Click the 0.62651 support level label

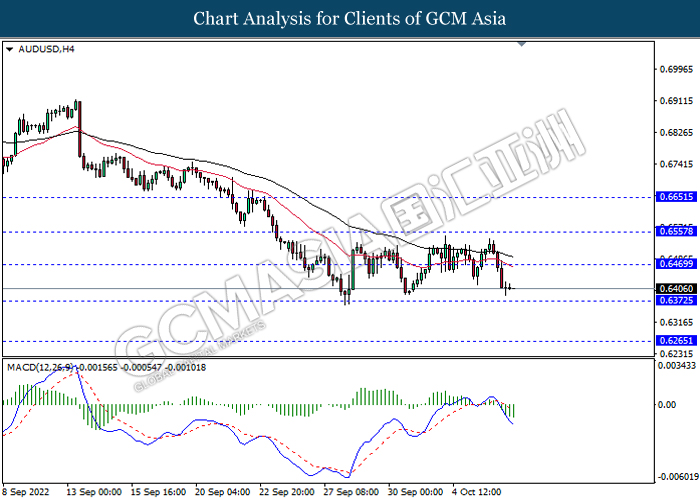pyautogui.click(x=676, y=341)
